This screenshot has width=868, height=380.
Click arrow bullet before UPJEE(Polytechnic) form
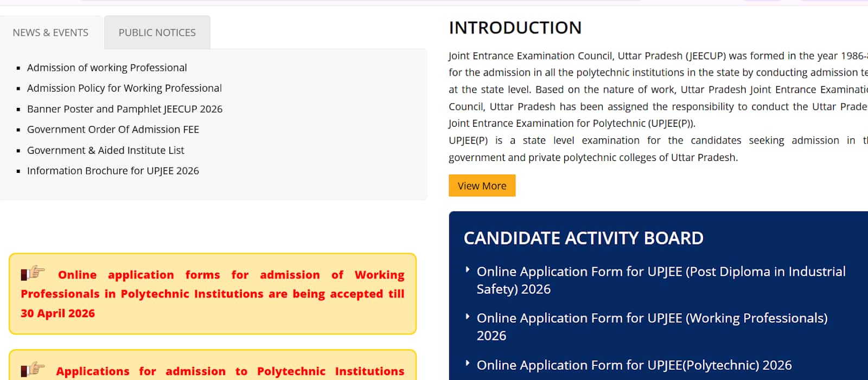tap(468, 363)
